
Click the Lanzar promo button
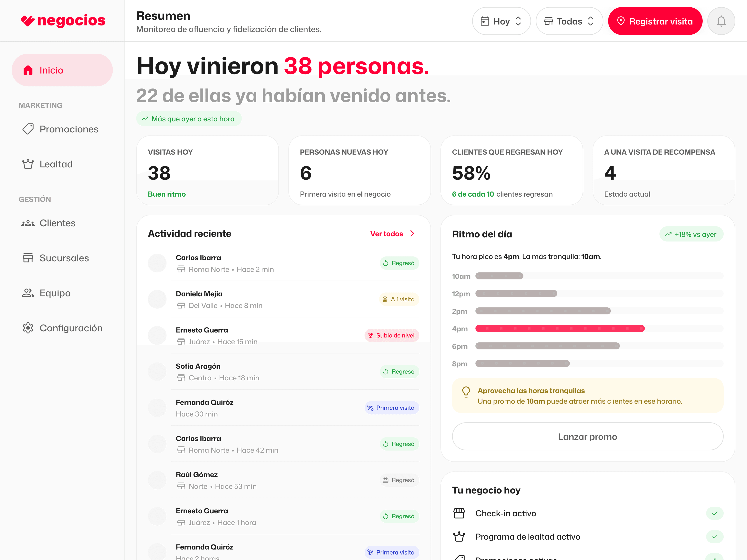coord(587,437)
